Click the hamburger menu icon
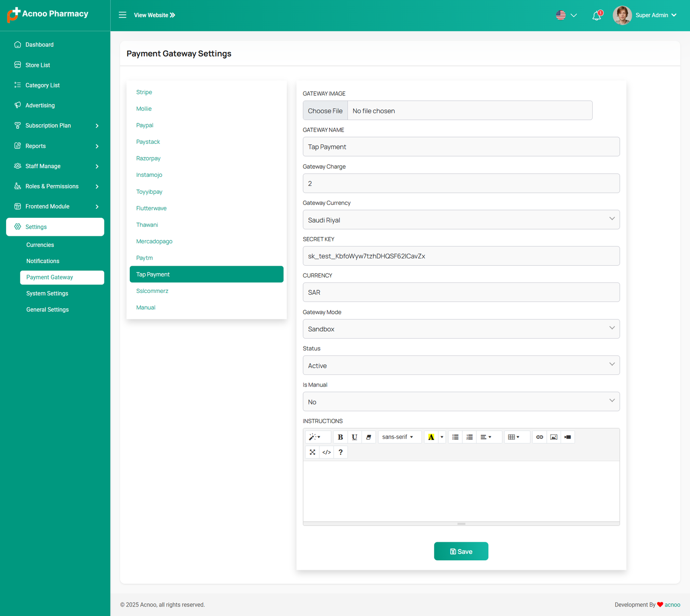The image size is (690, 616). click(x=122, y=15)
